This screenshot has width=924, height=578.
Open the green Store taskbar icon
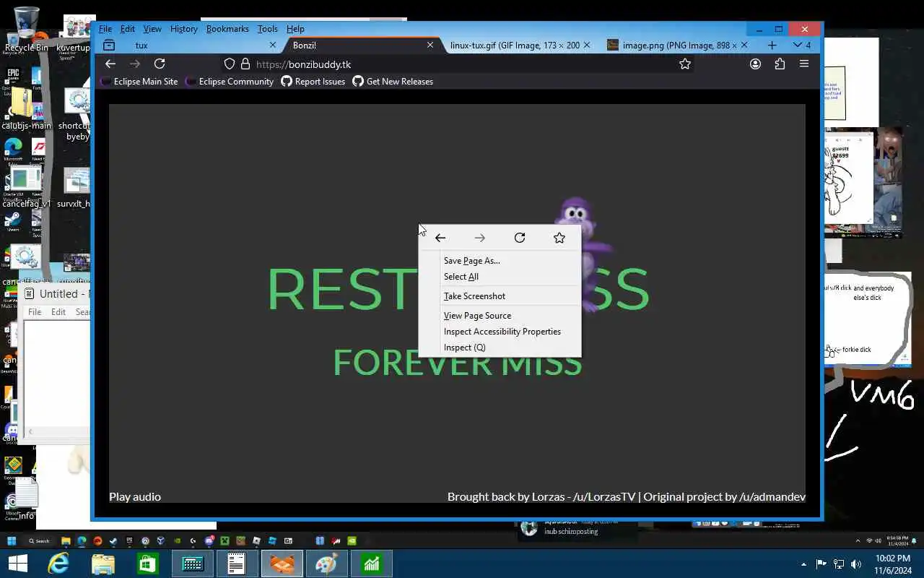click(148, 564)
